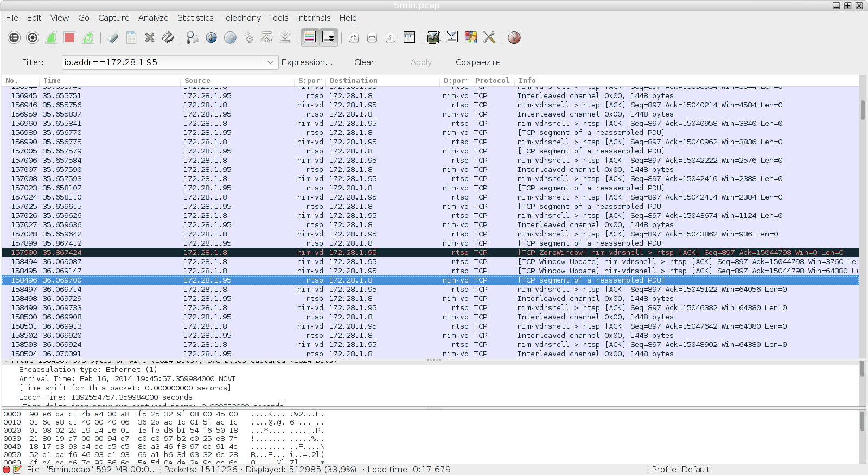The image size is (868, 475).
Task: Open the Help menu
Action: [x=348, y=18]
